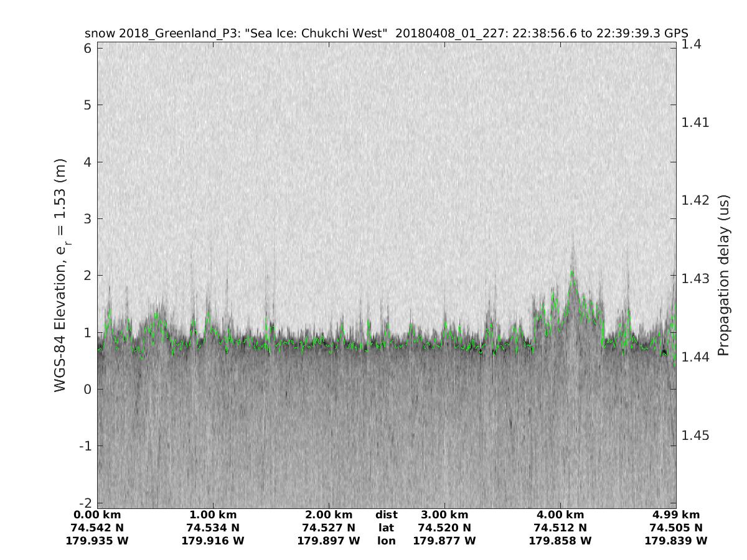Click the "1.42" propagation delay tick label
The width and height of the screenshot is (747, 560).
click(x=695, y=200)
